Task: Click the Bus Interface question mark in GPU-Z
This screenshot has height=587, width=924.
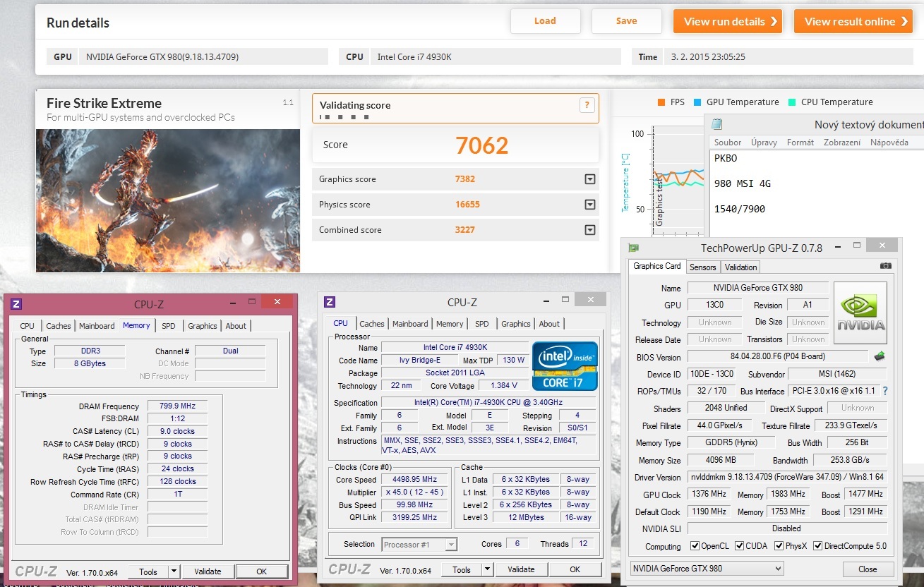Action: point(884,391)
